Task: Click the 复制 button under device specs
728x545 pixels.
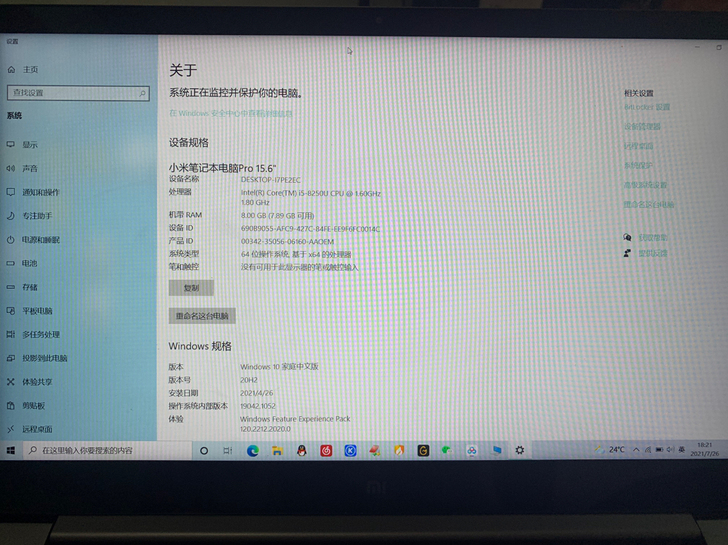Action: pos(191,288)
